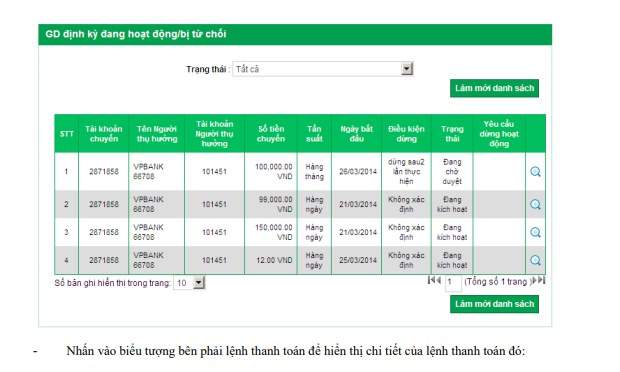Click start date 26/03/2014
Screen dimensions: 620x372
357,172
